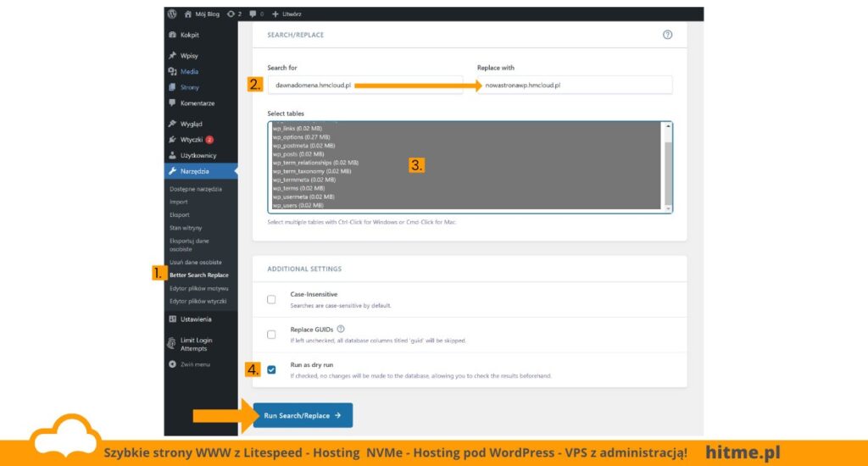Open Edytor plików motywu link

point(198,288)
